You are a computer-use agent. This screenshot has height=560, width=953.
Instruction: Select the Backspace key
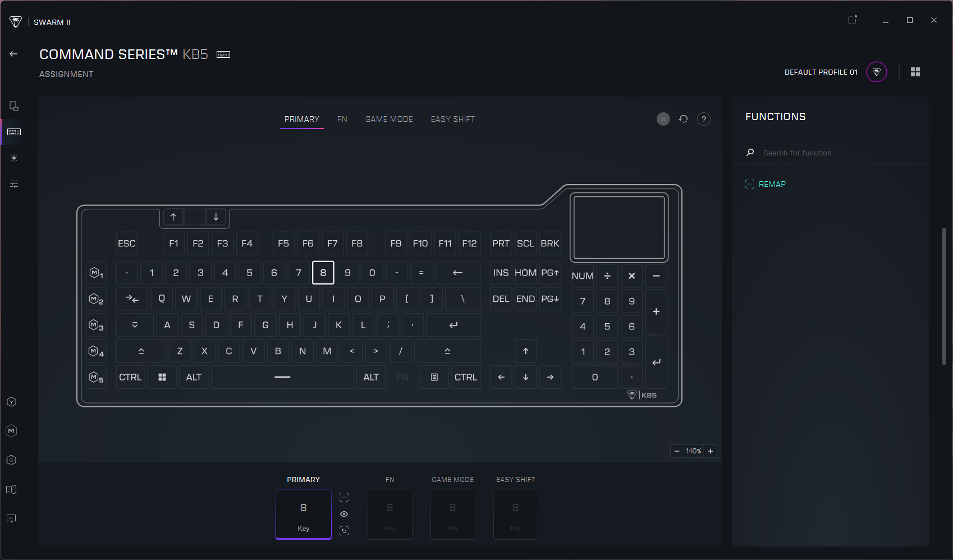coord(458,273)
